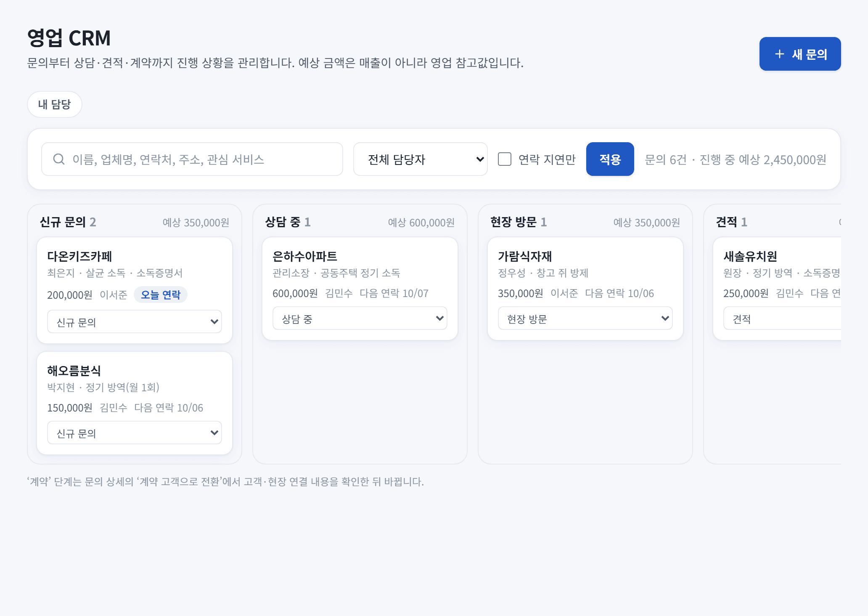The width and height of the screenshot is (868, 616).
Task: Open the 새솔유치원 inquiry card title
Action: 750,256
